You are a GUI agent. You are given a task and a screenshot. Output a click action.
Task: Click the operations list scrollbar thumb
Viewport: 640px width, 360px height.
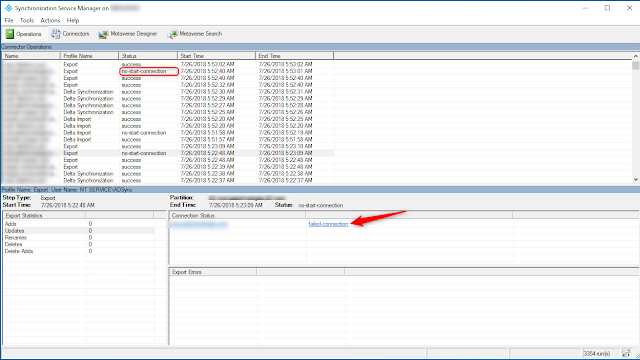point(636,66)
